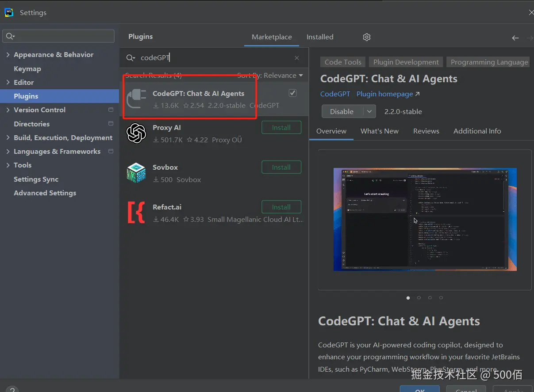This screenshot has width=534, height=392.
Task: Disable the CodeGPT plugin
Action: click(x=342, y=111)
